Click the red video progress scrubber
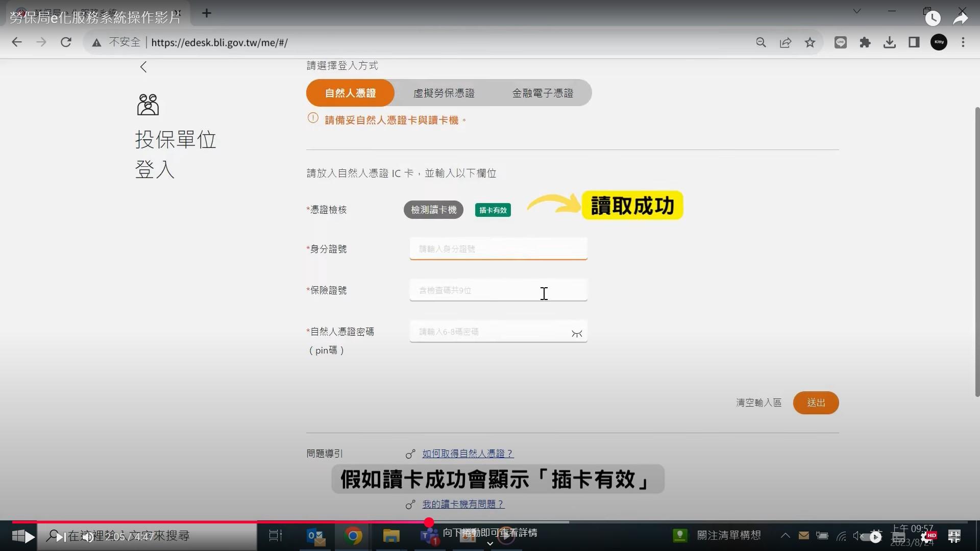 tap(429, 522)
